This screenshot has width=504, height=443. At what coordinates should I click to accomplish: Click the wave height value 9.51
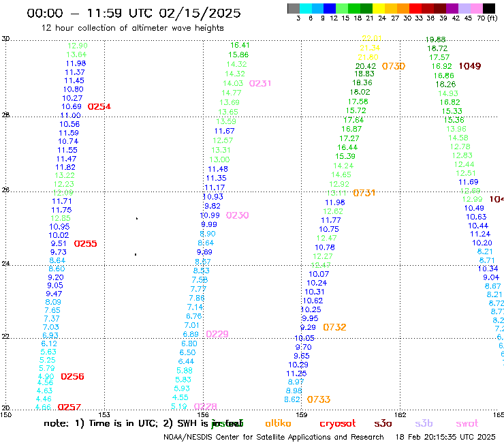pyautogui.click(x=59, y=243)
